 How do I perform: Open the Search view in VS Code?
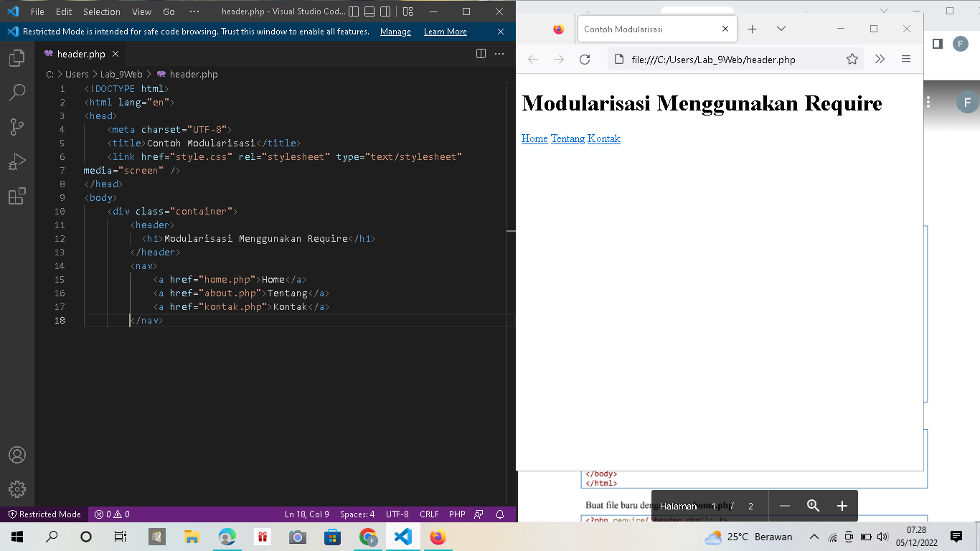click(x=17, y=93)
